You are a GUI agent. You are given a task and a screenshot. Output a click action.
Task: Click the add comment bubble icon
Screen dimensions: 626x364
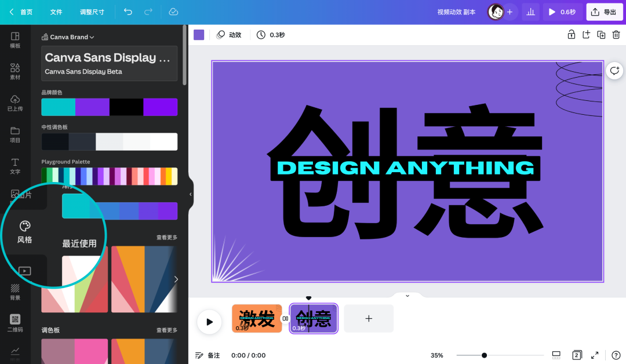point(614,71)
